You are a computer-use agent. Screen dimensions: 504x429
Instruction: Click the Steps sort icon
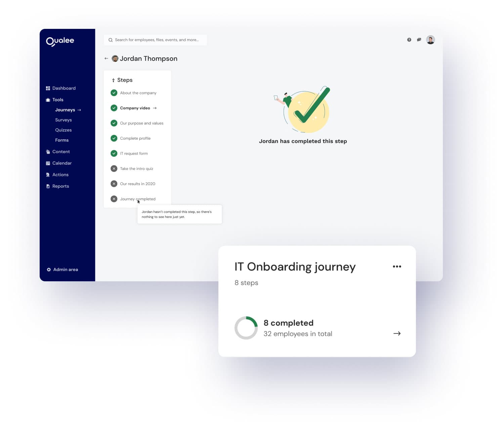click(x=113, y=80)
